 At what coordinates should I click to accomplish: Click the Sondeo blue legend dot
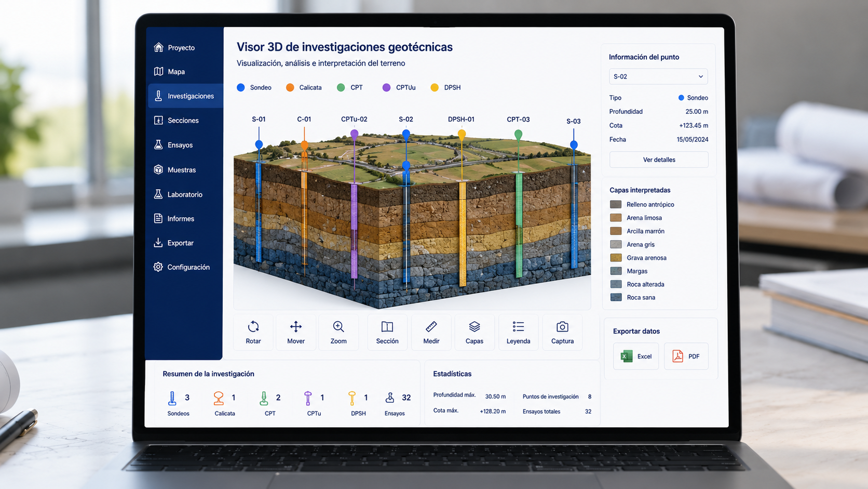(x=241, y=87)
